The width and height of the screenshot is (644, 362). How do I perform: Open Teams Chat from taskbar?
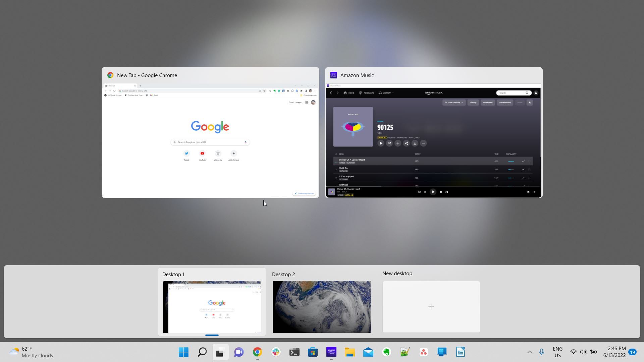click(x=239, y=352)
